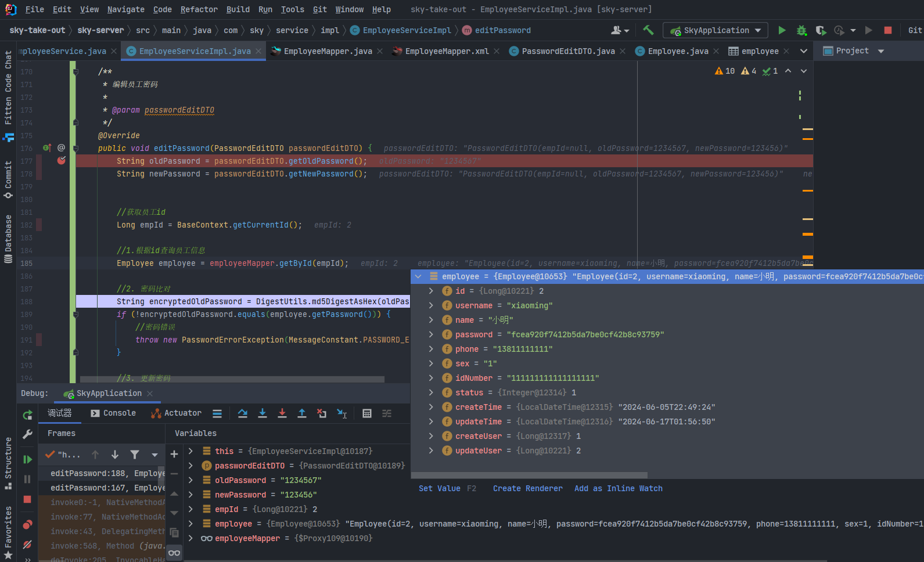The width and height of the screenshot is (924, 562).
Task: Click Add as Inline Watch link
Action: 619,488
